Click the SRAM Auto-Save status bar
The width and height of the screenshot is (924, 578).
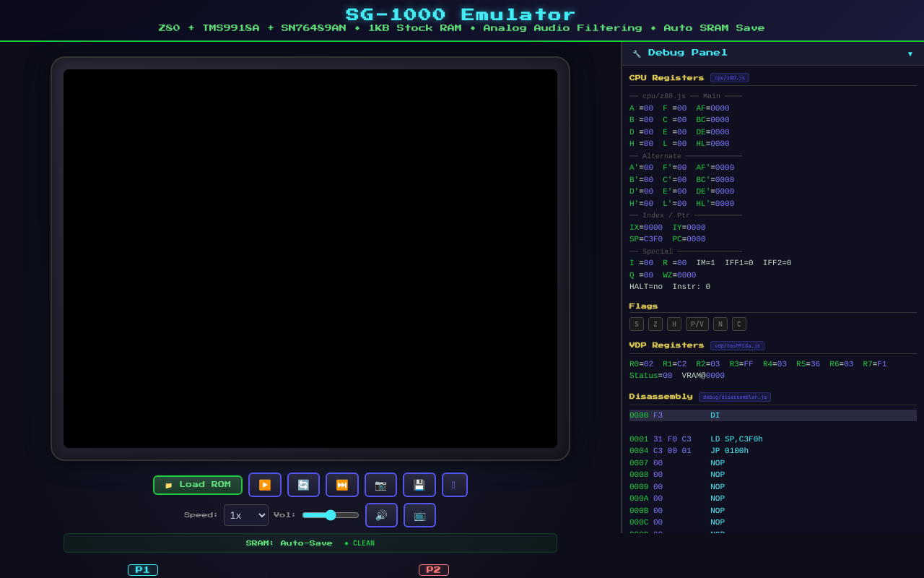pos(310,543)
